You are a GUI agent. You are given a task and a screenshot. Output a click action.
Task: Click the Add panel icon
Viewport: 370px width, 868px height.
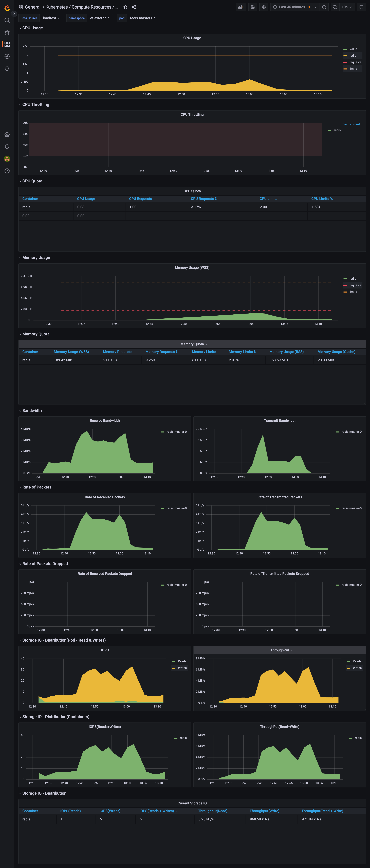point(241,7)
